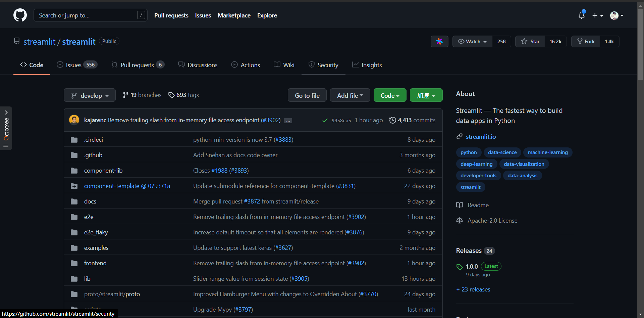Open the 4,413 commits history
This screenshot has width=644, height=318.
pos(412,120)
